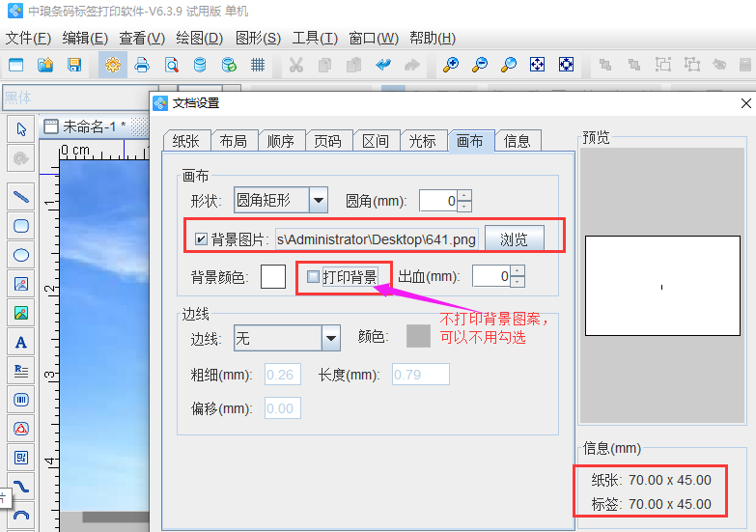Open the 窗口(W) menu

(x=374, y=38)
